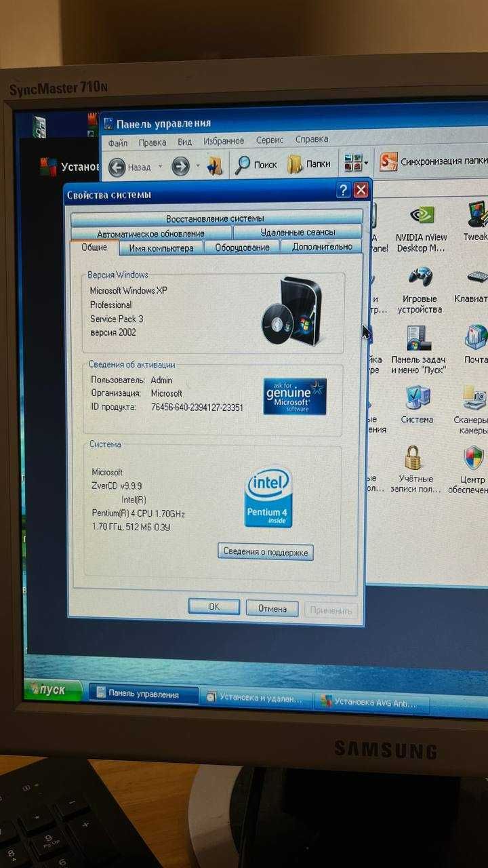The height and width of the screenshot is (868, 488).
Task: Select the Учётные записи пользователей icon
Action: pos(415,469)
